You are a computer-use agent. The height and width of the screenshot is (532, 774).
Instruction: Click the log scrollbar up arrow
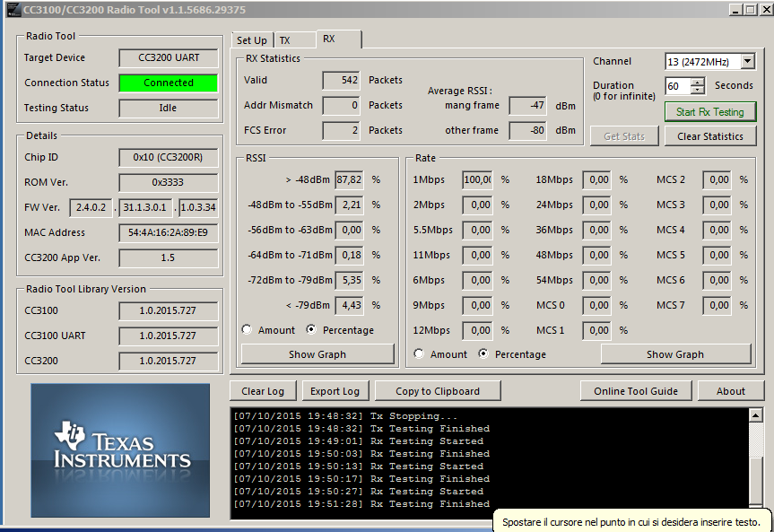[x=755, y=415]
